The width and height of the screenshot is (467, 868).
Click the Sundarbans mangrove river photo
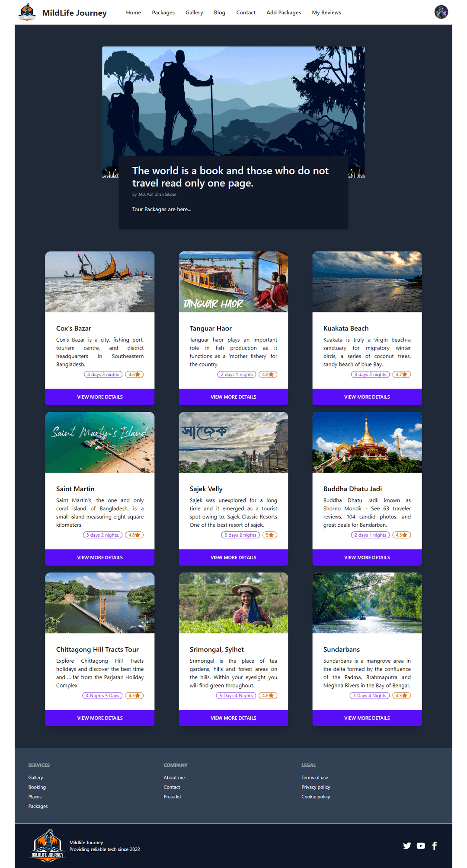367,603
